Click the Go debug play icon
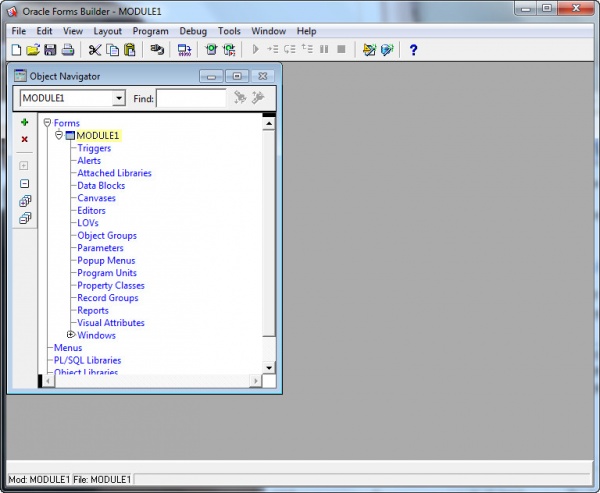 point(256,49)
